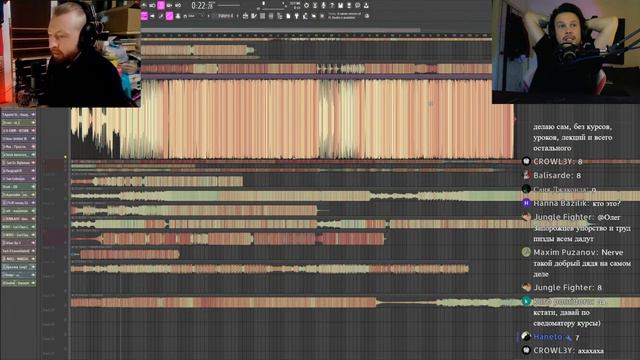Click the download arrow icon ending top toolbar row

366,5
